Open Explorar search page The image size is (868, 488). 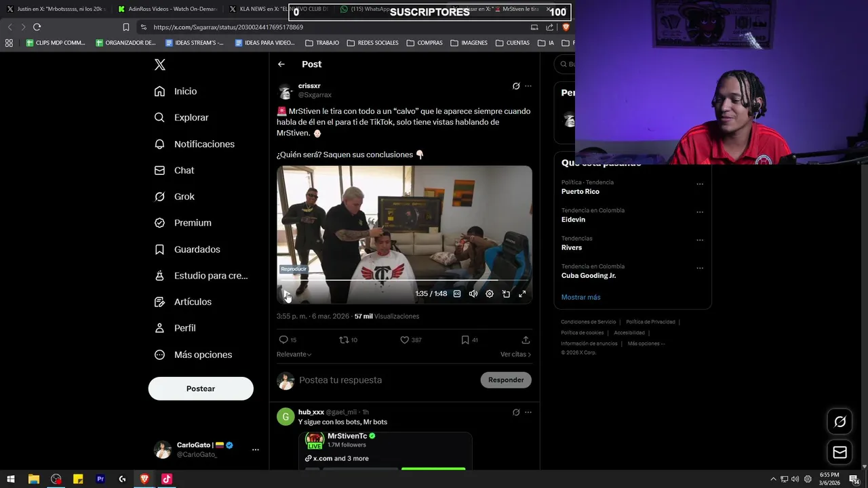click(181, 117)
